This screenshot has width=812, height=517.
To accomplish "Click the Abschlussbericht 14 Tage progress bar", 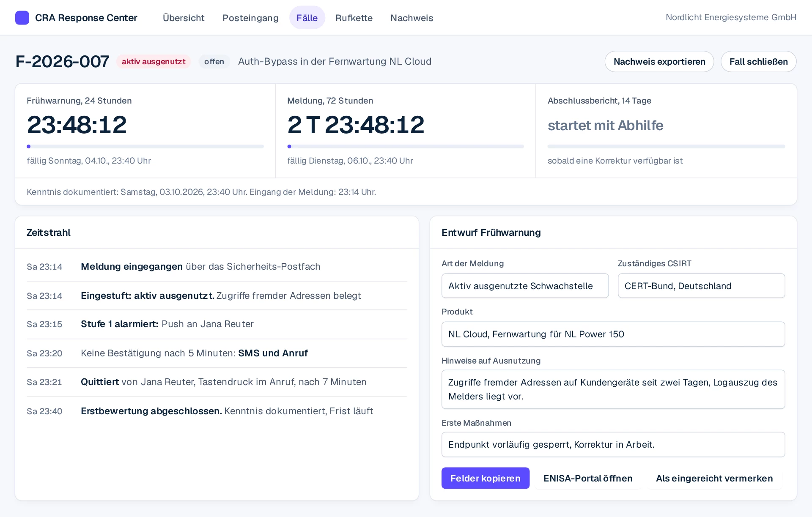I will (x=666, y=146).
